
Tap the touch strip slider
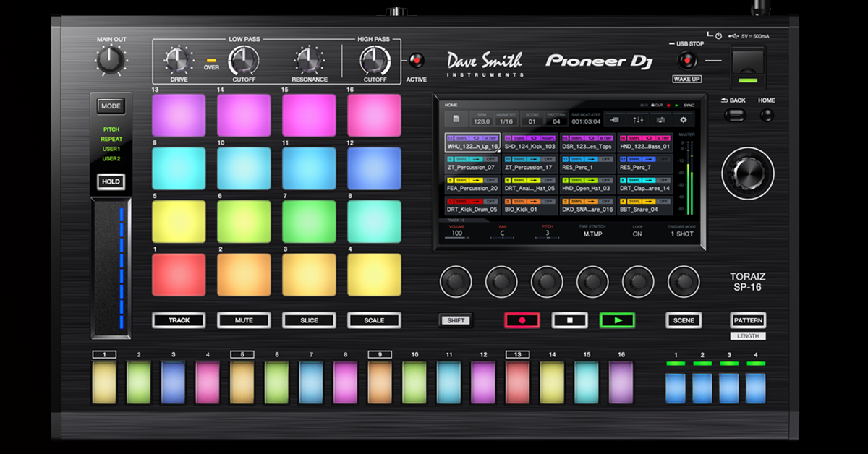111,269
